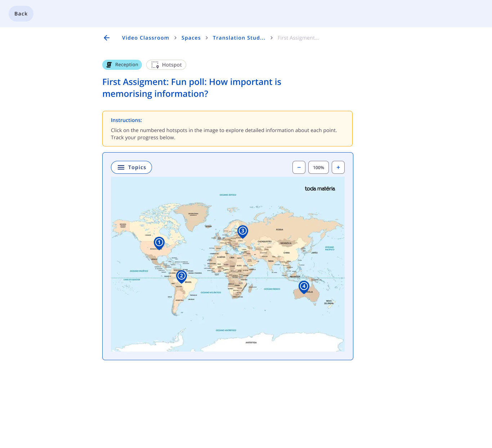Open the Spaces breadcrumb link

[191, 38]
